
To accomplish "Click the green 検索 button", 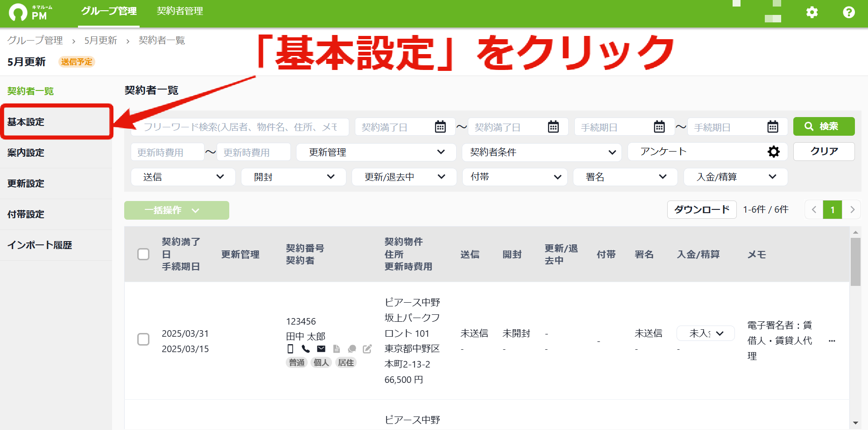I will pyautogui.click(x=824, y=126).
